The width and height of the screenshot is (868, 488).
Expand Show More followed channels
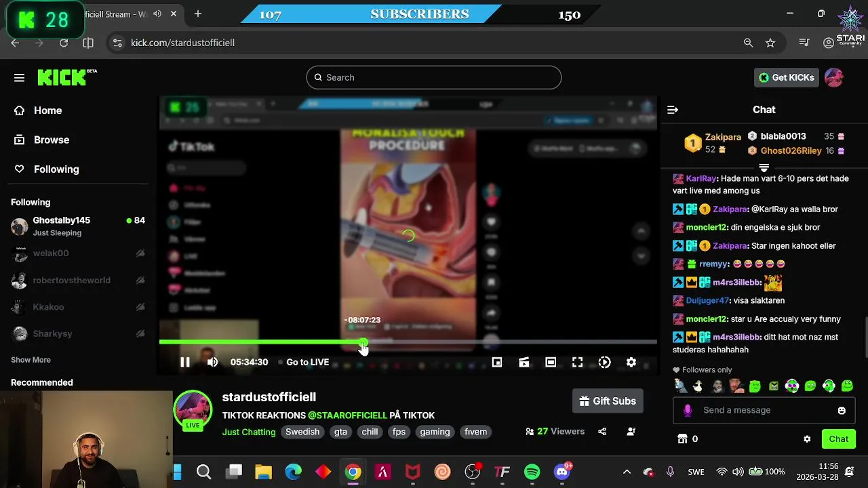pyautogui.click(x=31, y=360)
